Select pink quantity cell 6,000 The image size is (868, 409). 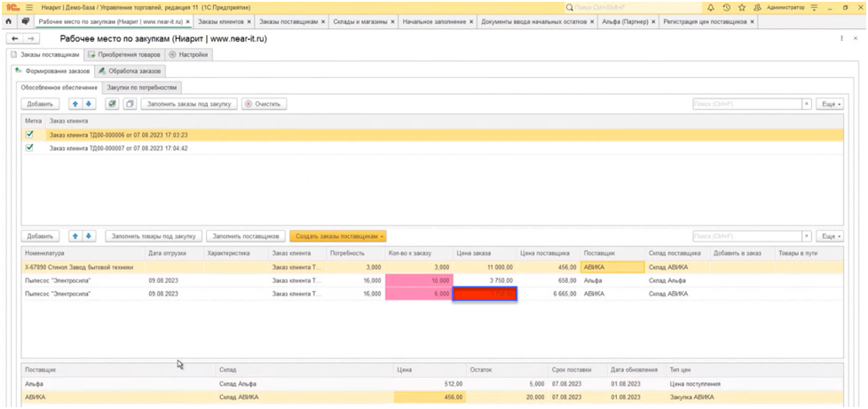click(420, 294)
